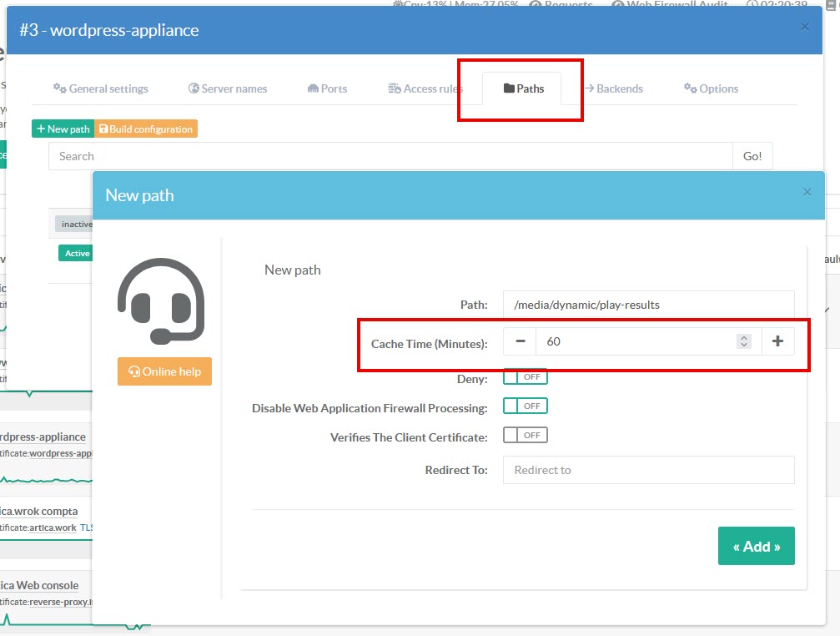The image size is (840, 636).
Task: Close the New path dialog
Action: click(x=807, y=192)
